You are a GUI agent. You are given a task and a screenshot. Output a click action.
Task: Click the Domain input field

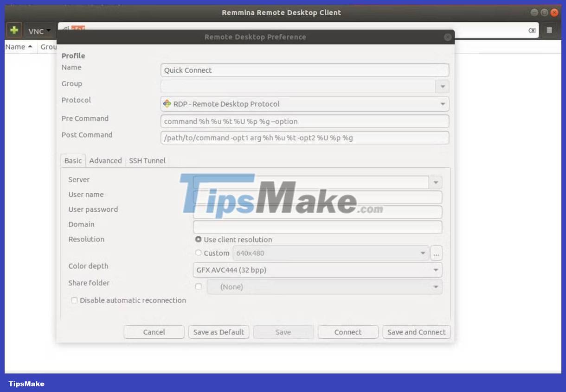pos(317,227)
